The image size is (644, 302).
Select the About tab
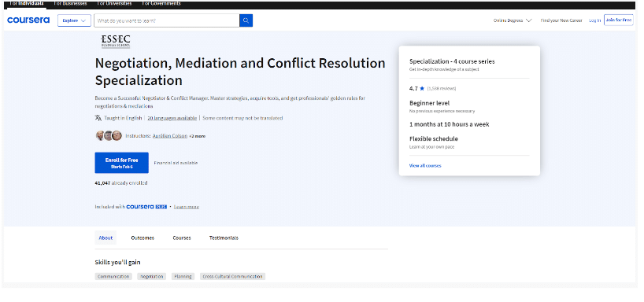[105, 238]
